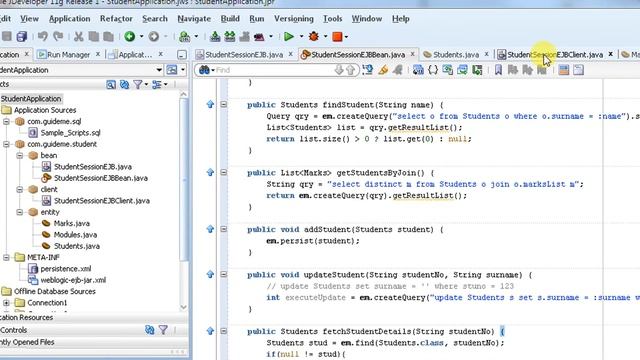640x360 pixels.
Task: Open the View menu
Action: pos(29,19)
